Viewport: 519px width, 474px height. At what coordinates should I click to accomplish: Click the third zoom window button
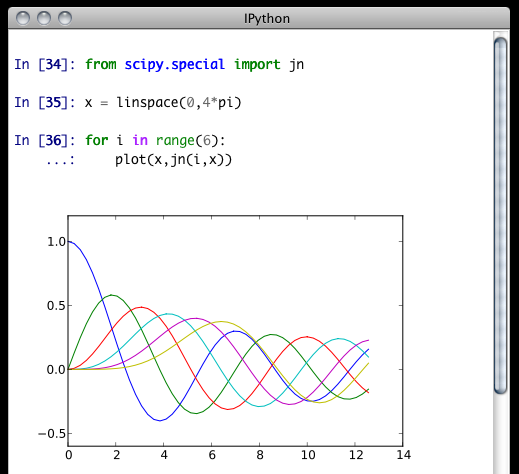tap(65, 18)
